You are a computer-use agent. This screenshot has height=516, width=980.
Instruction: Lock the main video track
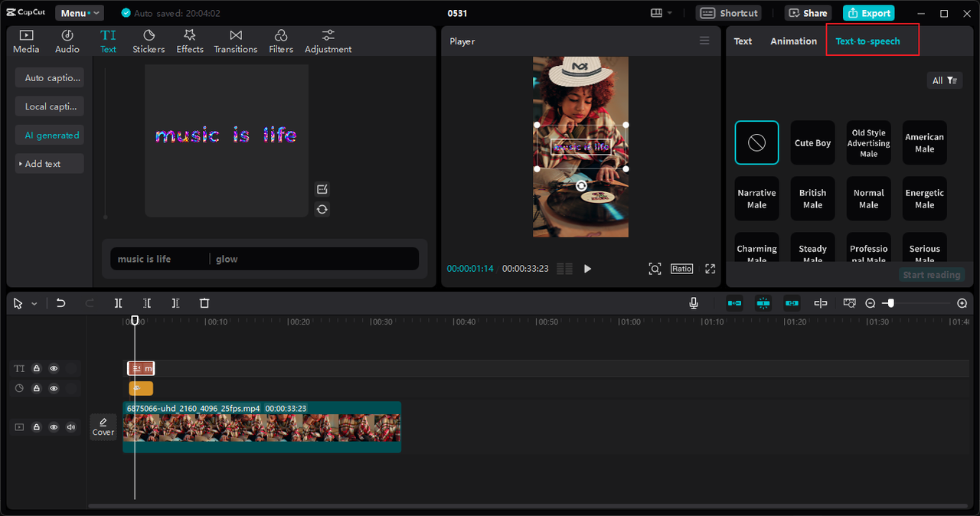click(x=36, y=427)
